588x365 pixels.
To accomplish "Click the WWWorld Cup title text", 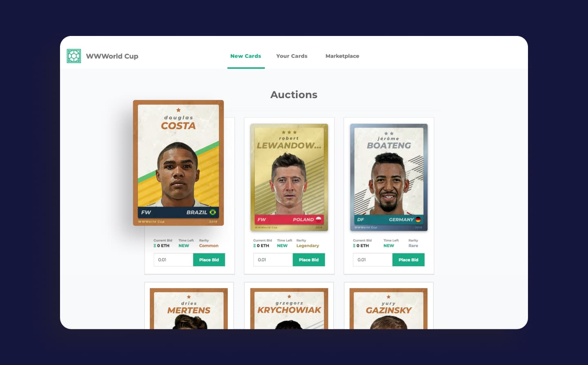I will [x=112, y=56].
